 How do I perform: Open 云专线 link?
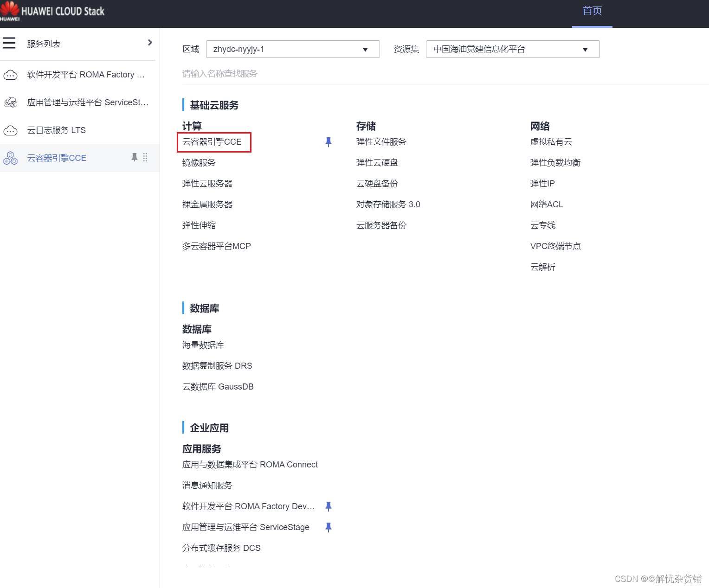coord(543,225)
